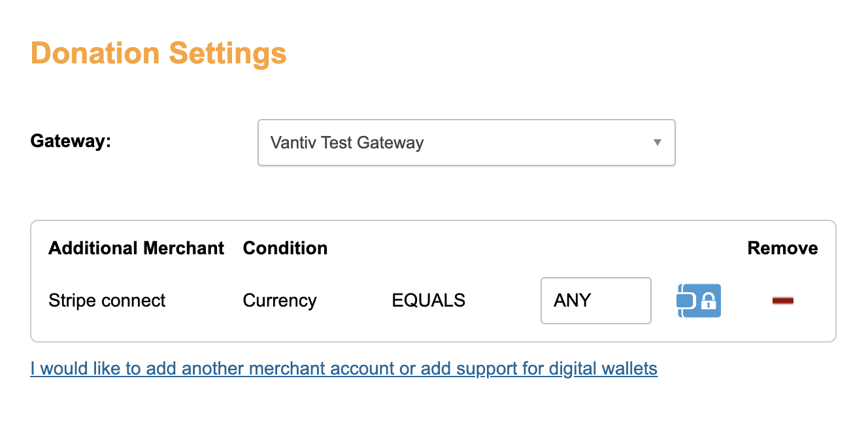
Task: Click the word "Settings" in the title
Action: pyautogui.click(x=228, y=53)
